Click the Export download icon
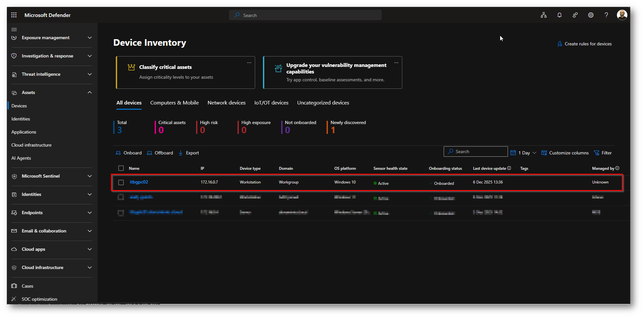Image resolution: width=644 pixels, height=318 pixels. (x=181, y=153)
